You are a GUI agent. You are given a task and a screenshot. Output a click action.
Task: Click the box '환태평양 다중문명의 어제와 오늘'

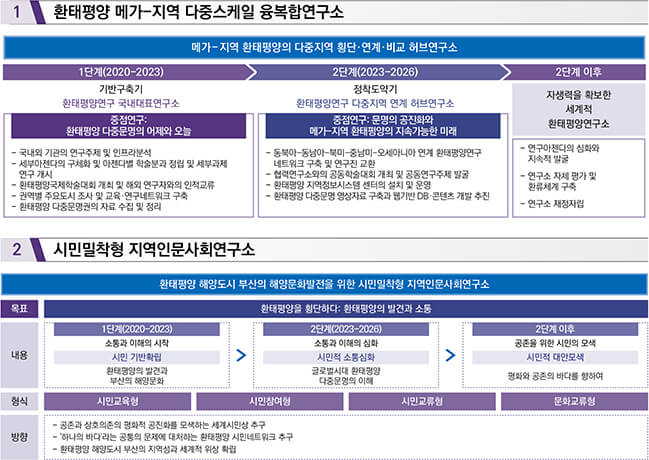coord(129,126)
